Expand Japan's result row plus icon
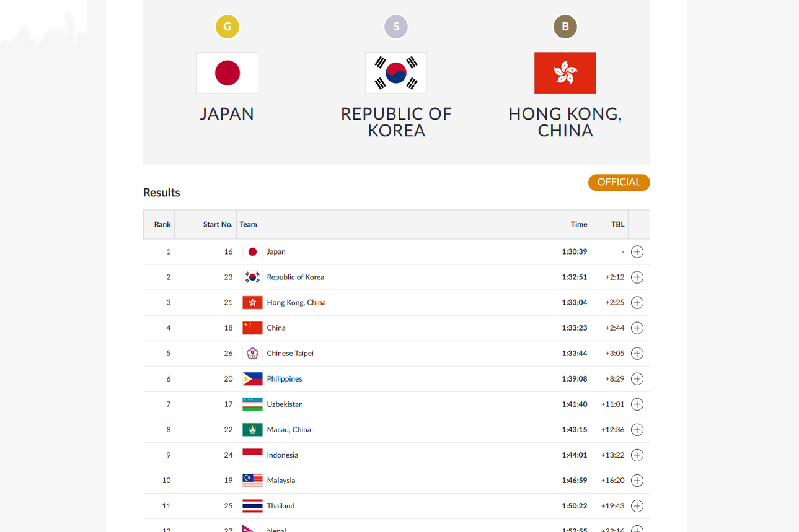Image resolution: width=799 pixels, height=532 pixels. (637, 252)
